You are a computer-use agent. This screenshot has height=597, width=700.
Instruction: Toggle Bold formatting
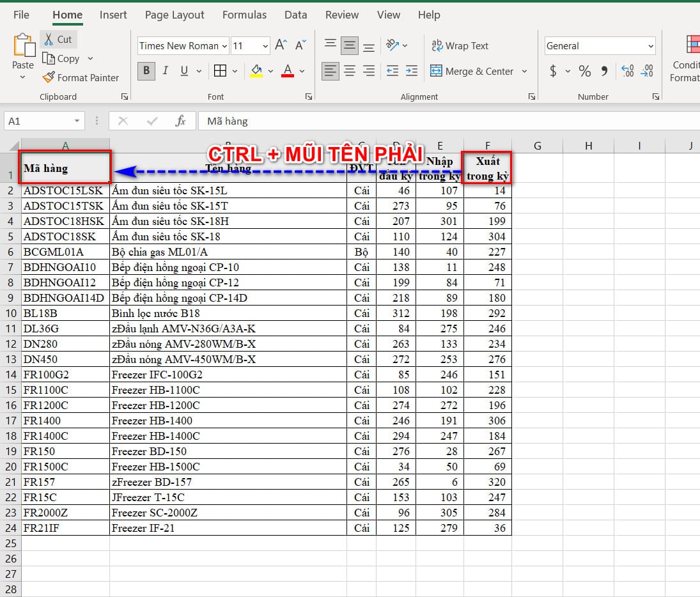coord(146,70)
